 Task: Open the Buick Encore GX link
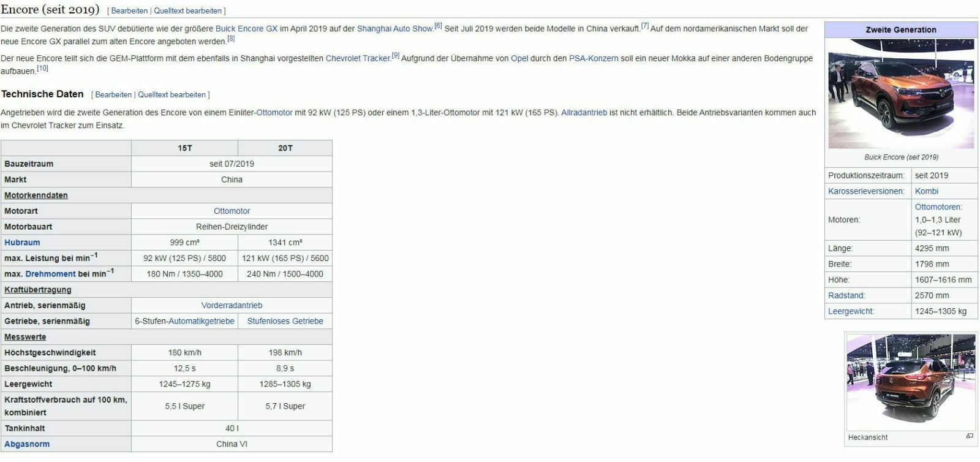pos(246,29)
